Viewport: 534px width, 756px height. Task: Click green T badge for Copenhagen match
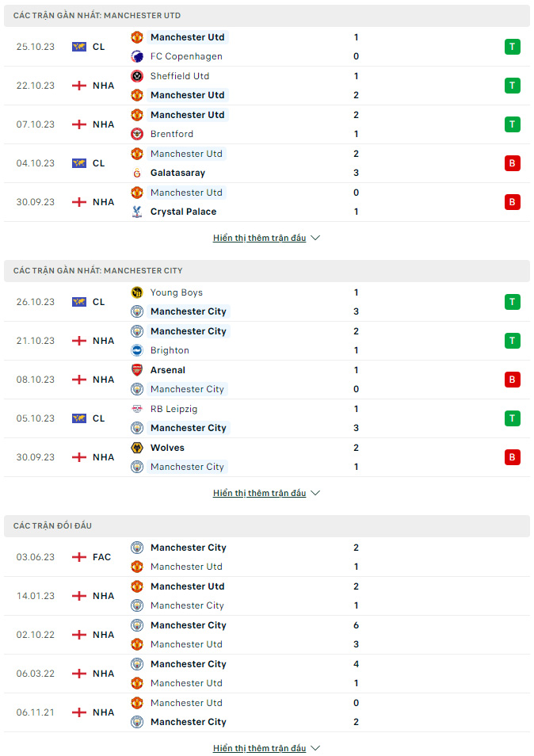coord(513,47)
